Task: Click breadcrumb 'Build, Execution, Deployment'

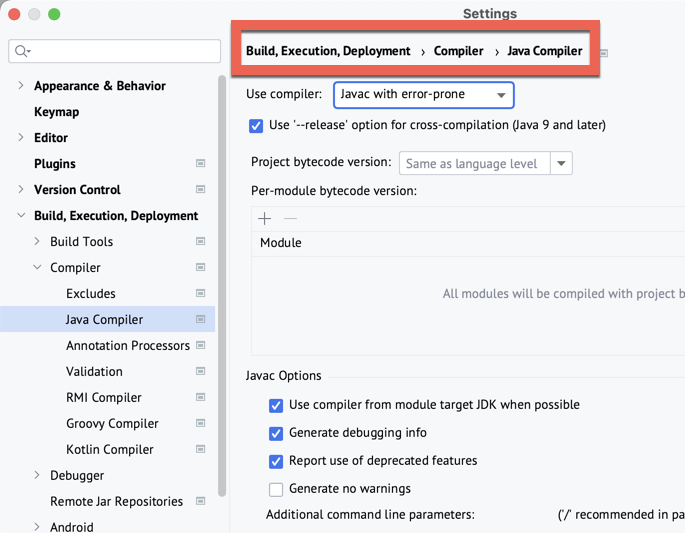Action: tap(328, 51)
